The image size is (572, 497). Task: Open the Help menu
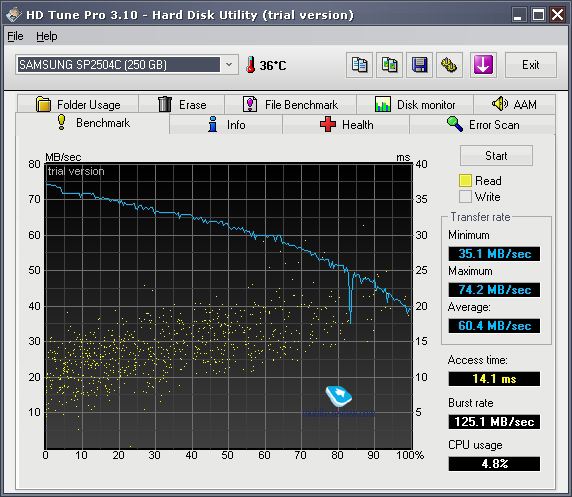(47, 36)
